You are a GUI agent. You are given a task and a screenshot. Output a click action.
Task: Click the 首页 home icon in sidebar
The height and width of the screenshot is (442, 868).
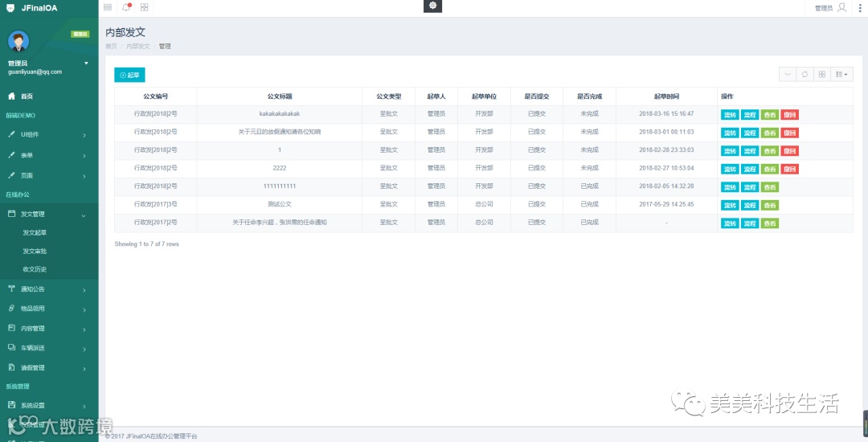click(11, 96)
